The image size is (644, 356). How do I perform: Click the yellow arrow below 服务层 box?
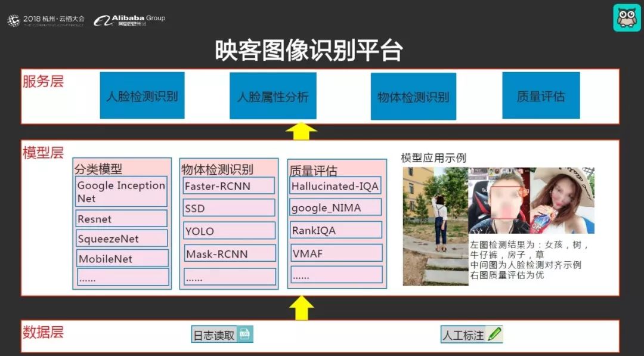pyautogui.click(x=302, y=132)
